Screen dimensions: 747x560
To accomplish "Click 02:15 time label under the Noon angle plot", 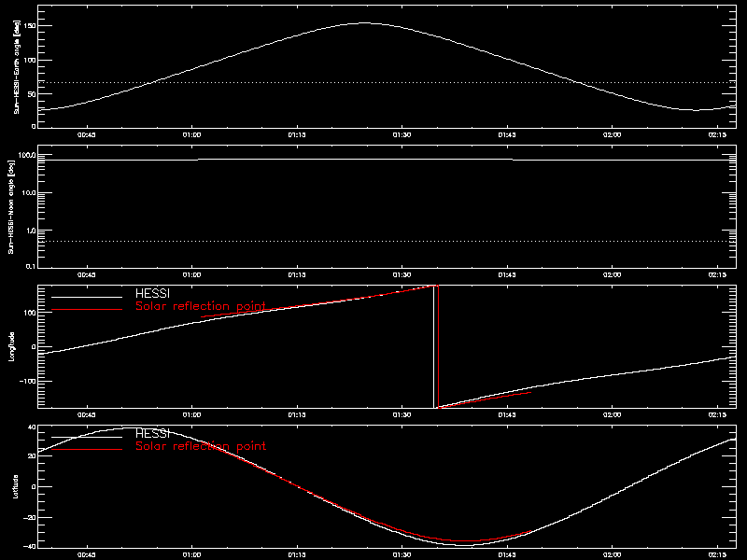I will point(717,274).
